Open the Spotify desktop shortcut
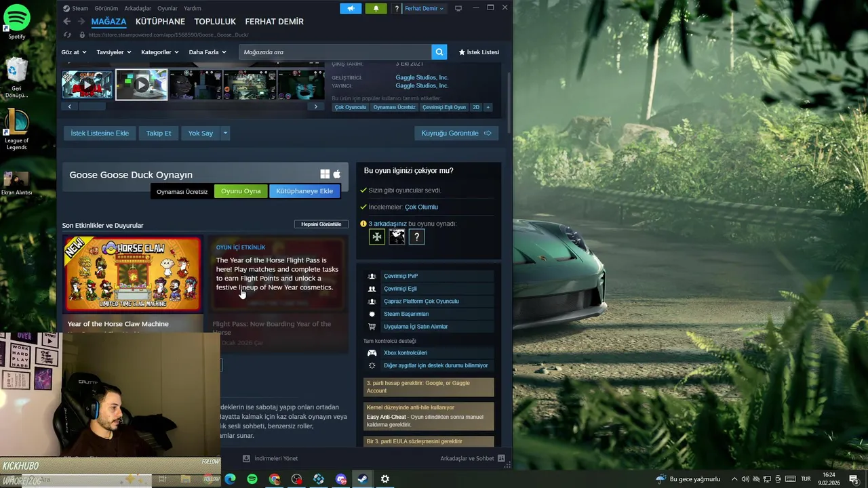Viewport: 868px width, 488px height. pyautogui.click(x=17, y=21)
